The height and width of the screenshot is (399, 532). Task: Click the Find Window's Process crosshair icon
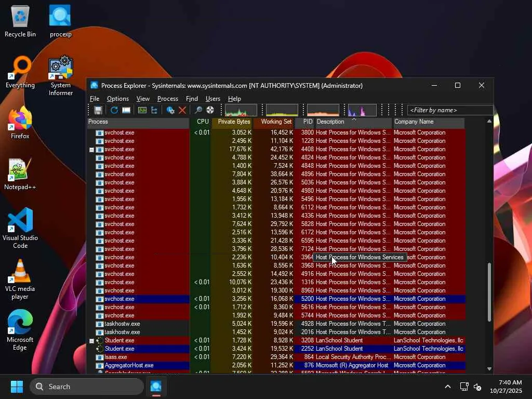coord(210,110)
